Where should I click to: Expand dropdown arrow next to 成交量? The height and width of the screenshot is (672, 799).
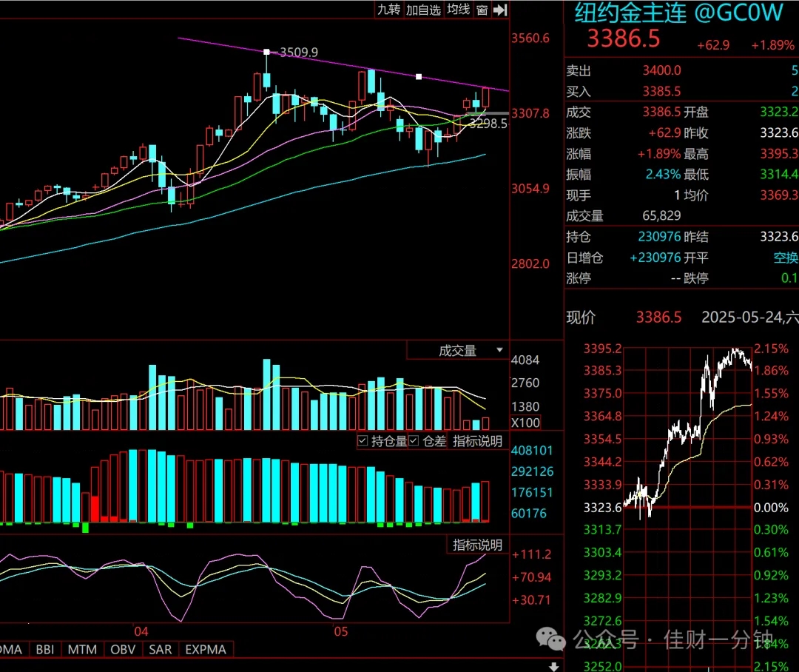(x=500, y=350)
